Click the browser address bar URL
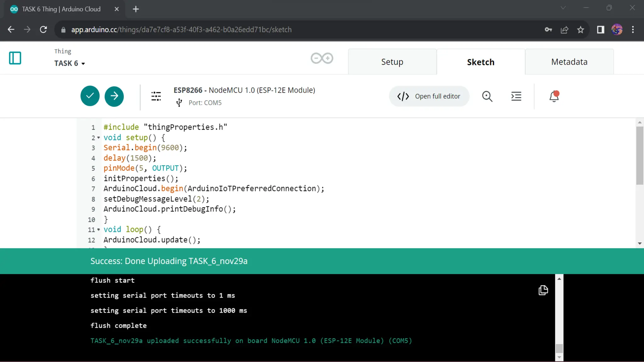Viewport: 644px width, 362px height. (x=181, y=30)
